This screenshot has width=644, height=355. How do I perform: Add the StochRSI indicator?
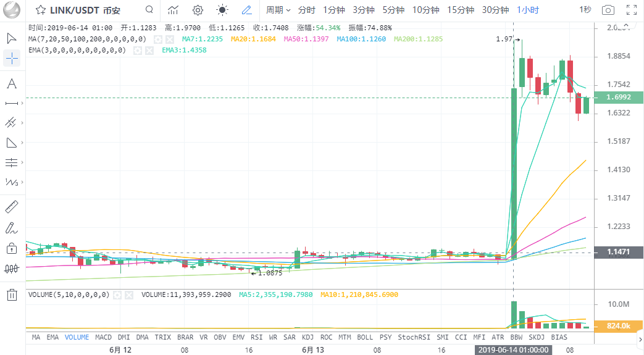(x=414, y=337)
